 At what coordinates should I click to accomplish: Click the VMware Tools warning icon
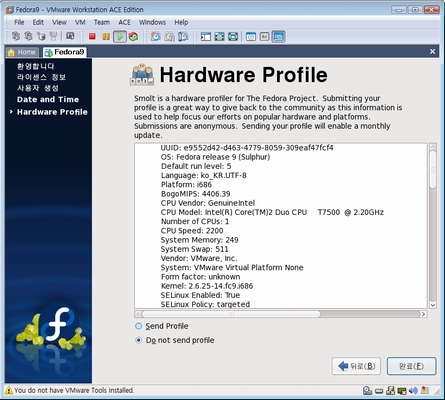(x=9, y=390)
